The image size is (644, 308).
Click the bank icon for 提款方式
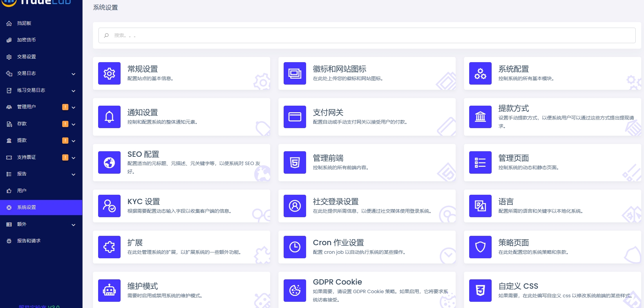coord(480,117)
